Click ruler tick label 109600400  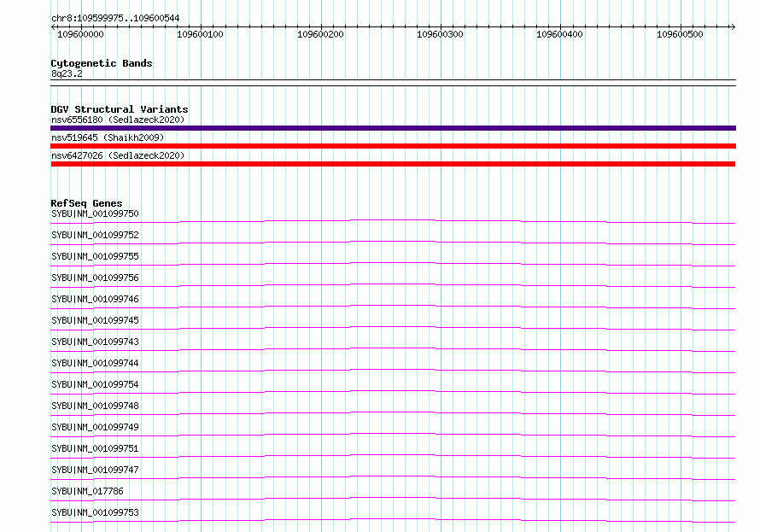click(559, 34)
